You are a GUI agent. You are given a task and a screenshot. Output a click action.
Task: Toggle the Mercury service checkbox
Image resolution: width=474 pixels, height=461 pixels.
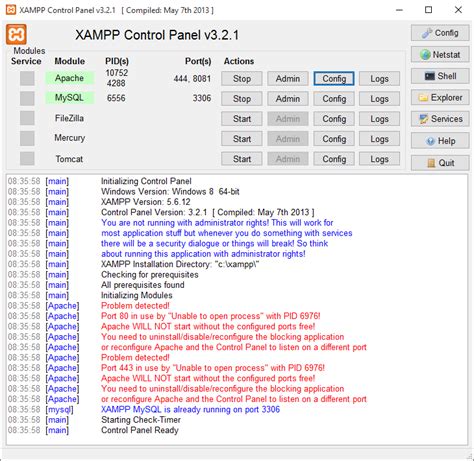tap(27, 138)
